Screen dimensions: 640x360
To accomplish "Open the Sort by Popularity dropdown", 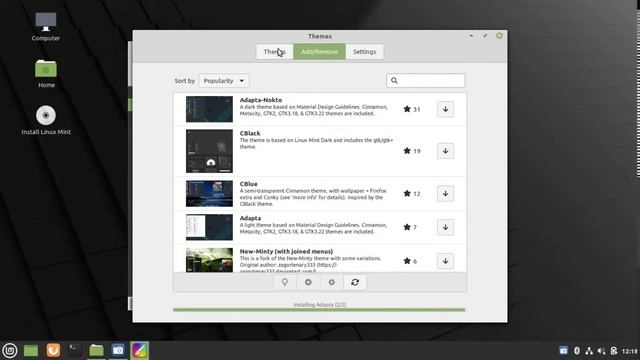I will (224, 81).
